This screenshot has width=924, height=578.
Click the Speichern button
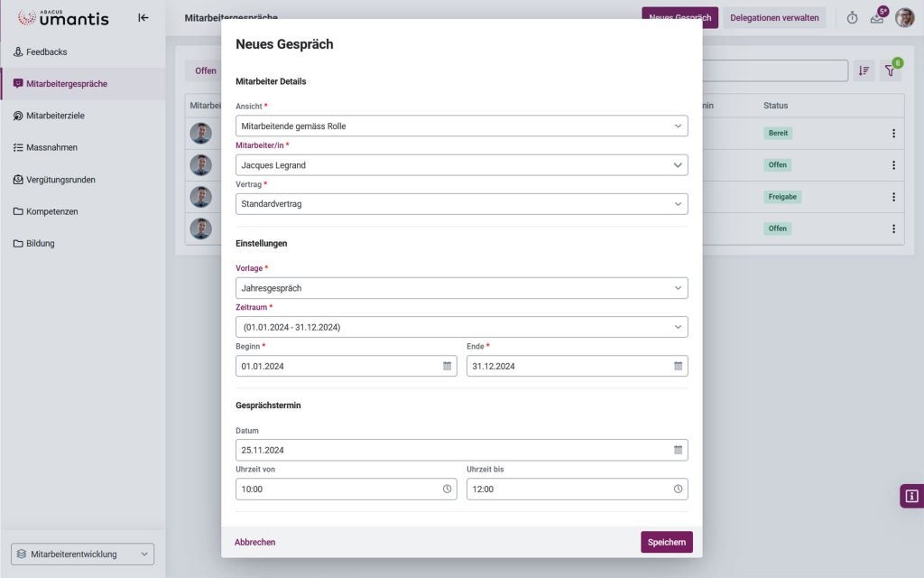point(666,542)
